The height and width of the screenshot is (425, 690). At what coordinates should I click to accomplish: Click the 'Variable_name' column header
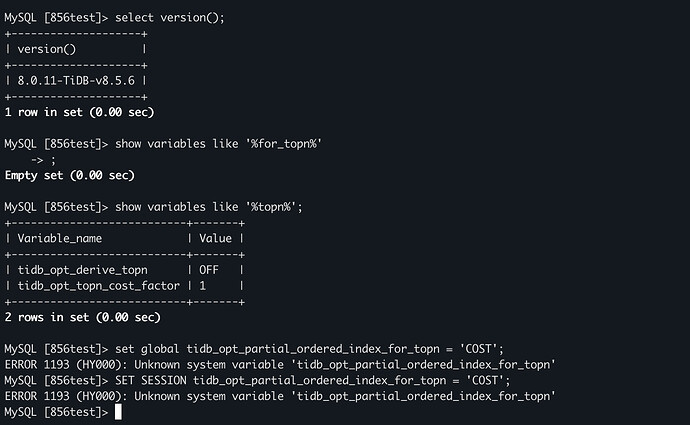(60, 238)
